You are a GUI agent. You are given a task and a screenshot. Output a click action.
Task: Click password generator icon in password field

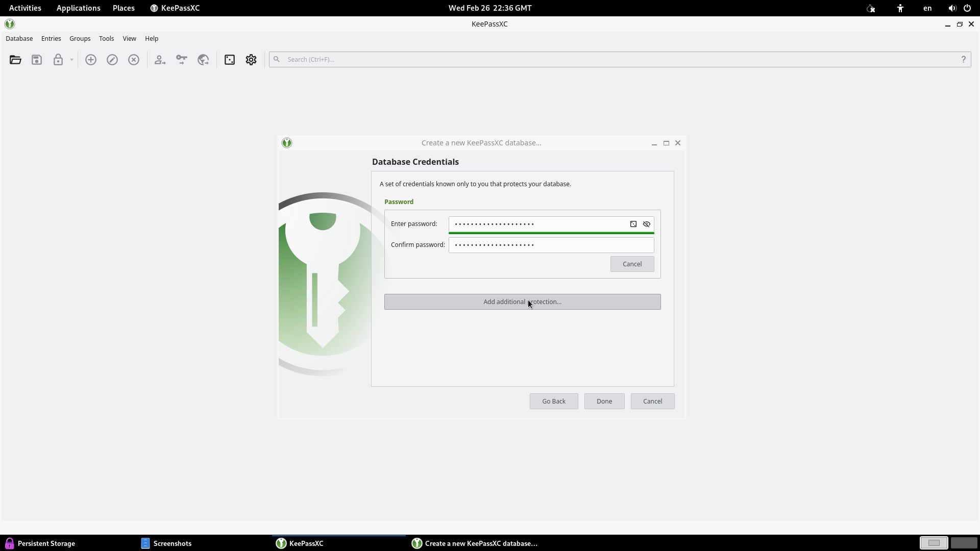(633, 224)
